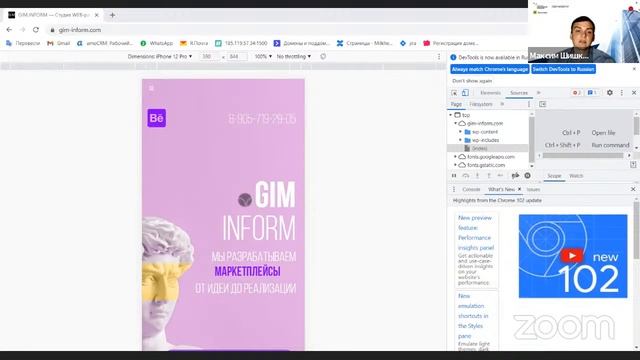Click the pause script execution button
Viewport: 640px width, 360px height.
tap(454, 176)
